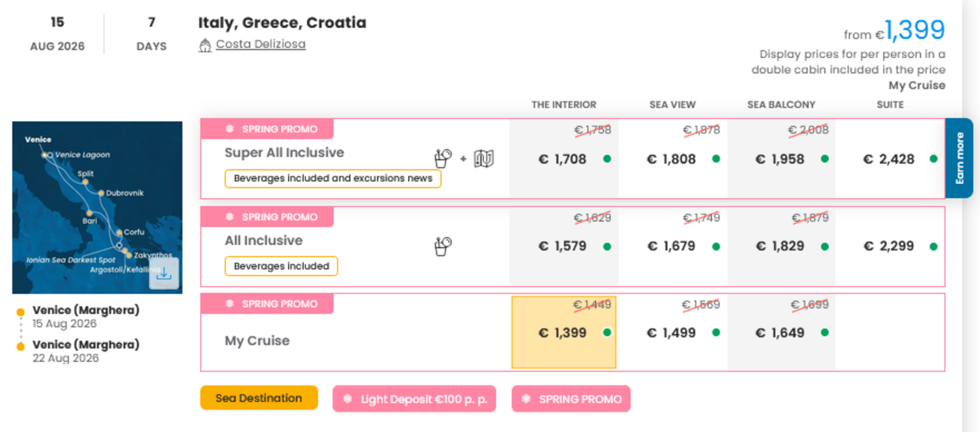Image resolution: width=980 pixels, height=432 pixels.
Task: Click the download icon on the itinerary map
Action: coord(163,274)
